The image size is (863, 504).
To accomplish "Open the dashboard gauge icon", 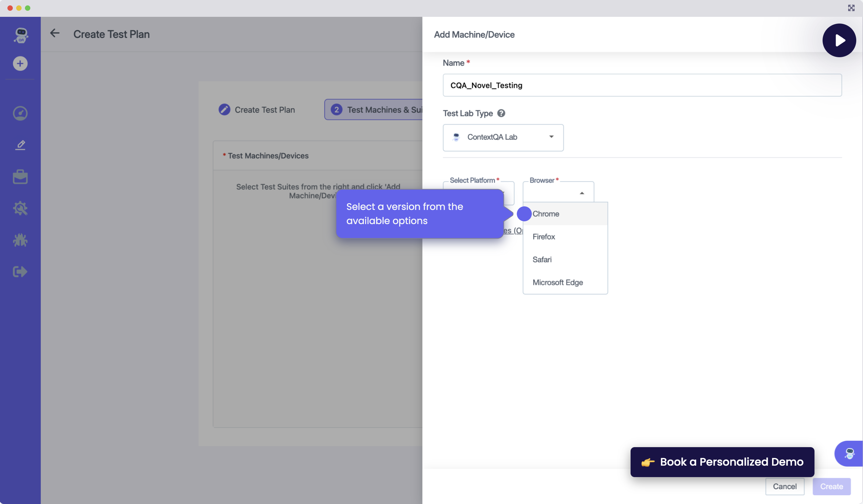I will [20, 113].
